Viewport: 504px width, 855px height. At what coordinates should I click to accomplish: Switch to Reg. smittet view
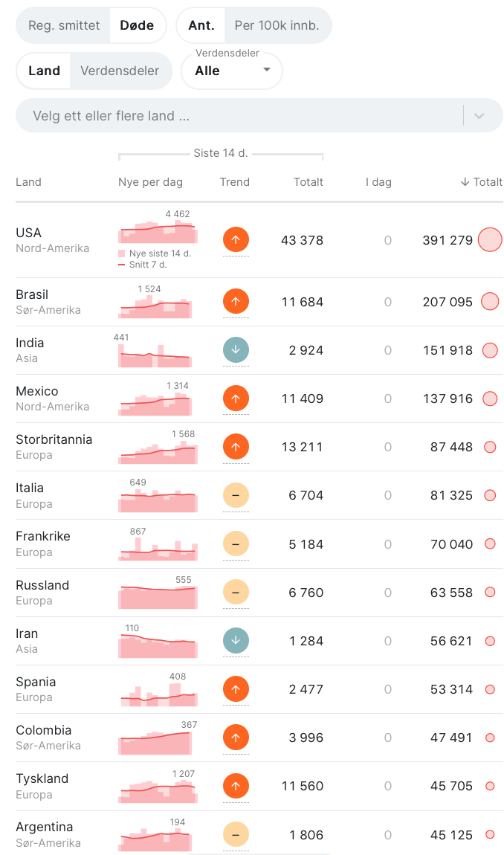[x=64, y=25]
